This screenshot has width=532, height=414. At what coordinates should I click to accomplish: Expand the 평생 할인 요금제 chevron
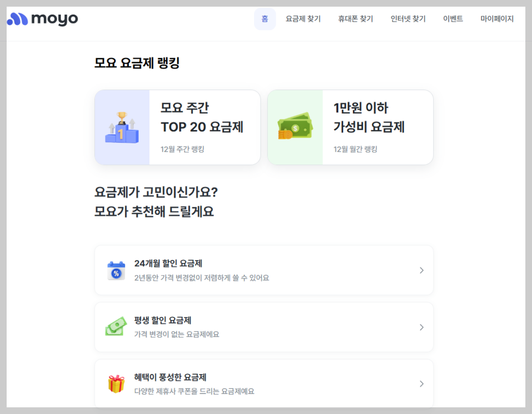click(x=421, y=327)
